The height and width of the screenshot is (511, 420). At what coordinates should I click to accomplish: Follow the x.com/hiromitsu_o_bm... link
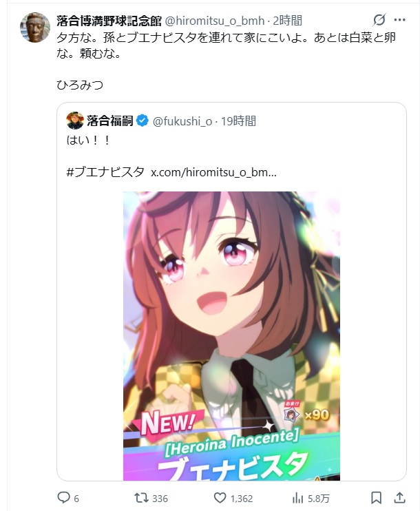(213, 171)
